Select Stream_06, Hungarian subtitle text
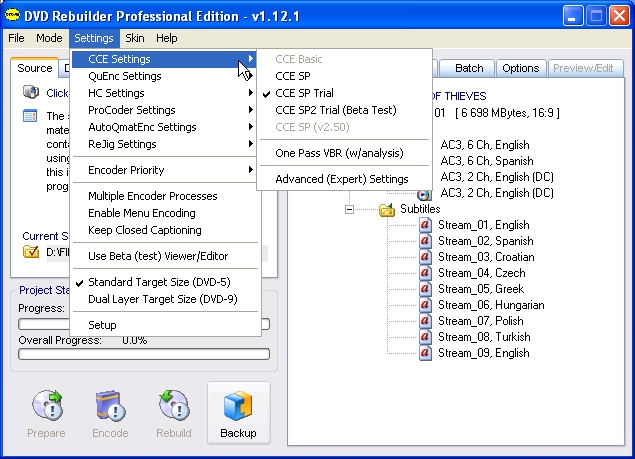 point(491,305)
